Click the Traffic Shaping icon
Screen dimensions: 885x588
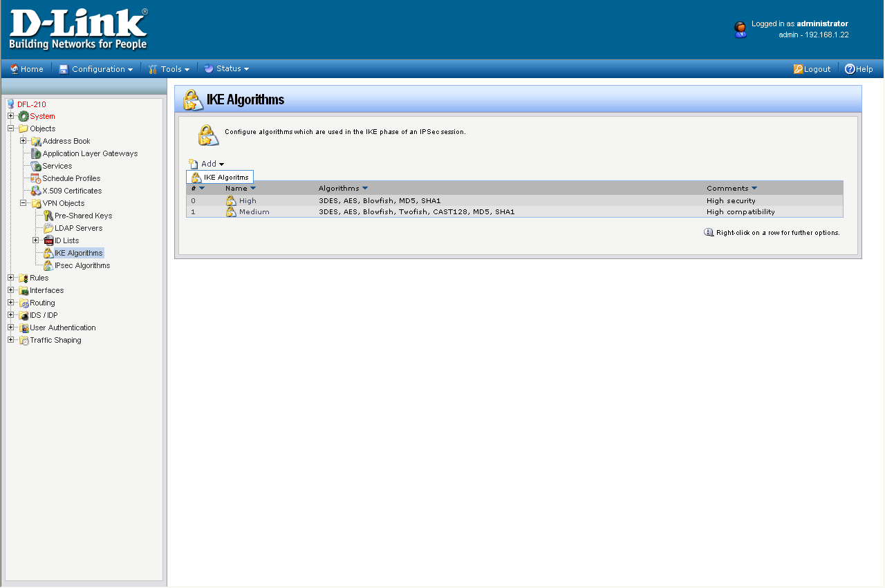pos(24,340)
